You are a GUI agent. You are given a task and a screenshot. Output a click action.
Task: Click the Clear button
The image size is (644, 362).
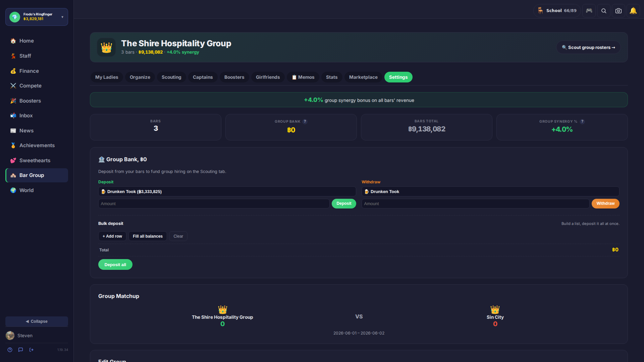[x=178, y=236]
